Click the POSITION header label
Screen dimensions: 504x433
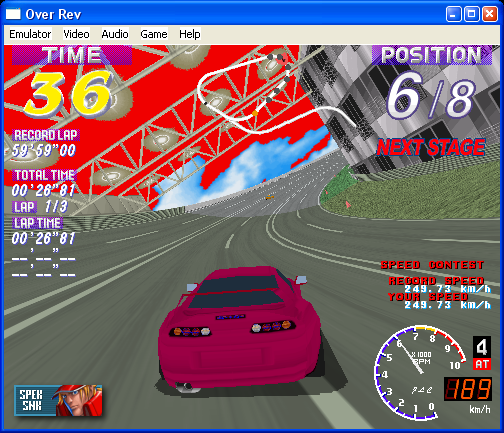(x=432, y=55)
